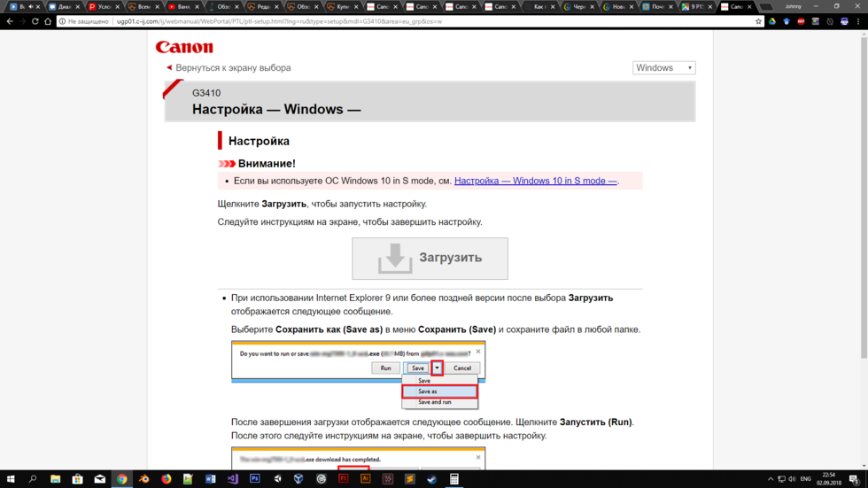Click the Загрузить download button
The width and height of the screenshot is (868, 488).
pyautogui.click(x=430, y=259)
